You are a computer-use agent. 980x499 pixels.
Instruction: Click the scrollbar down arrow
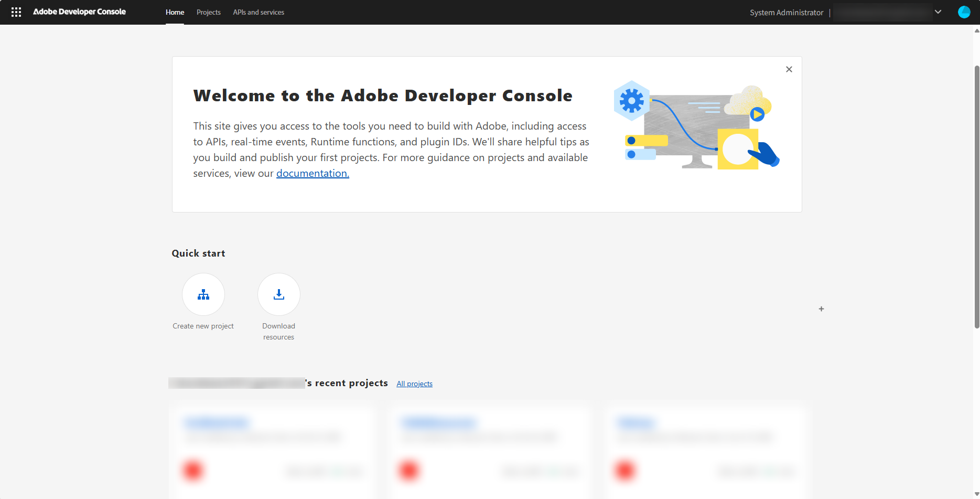coord(977,494)
